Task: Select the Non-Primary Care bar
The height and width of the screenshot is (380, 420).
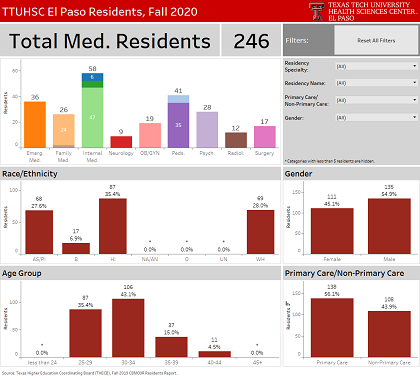Action: coord(389,334)
